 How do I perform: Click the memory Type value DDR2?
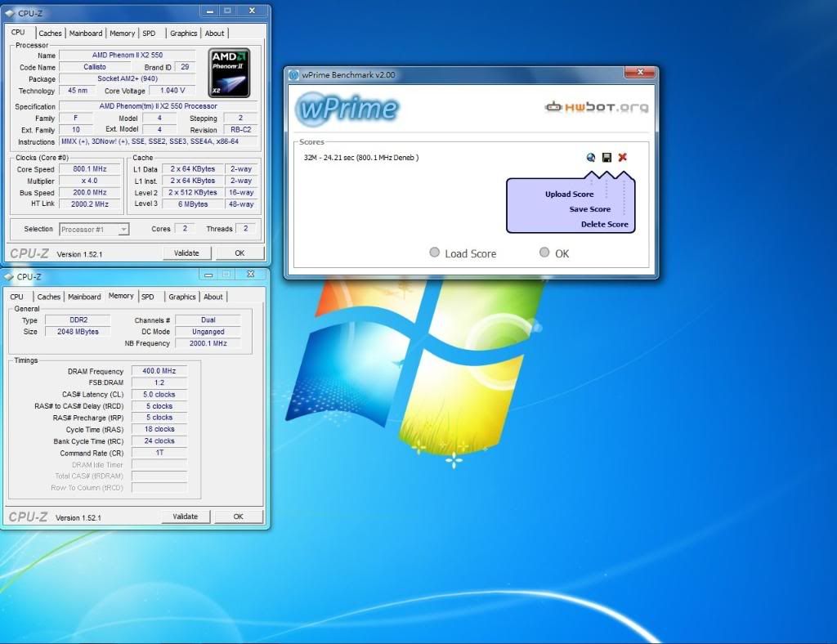pyautogui.click(x=78, y=320)
